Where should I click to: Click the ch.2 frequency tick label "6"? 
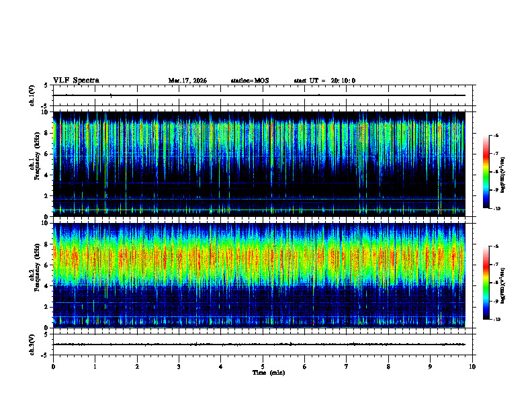tap(46, 265)
